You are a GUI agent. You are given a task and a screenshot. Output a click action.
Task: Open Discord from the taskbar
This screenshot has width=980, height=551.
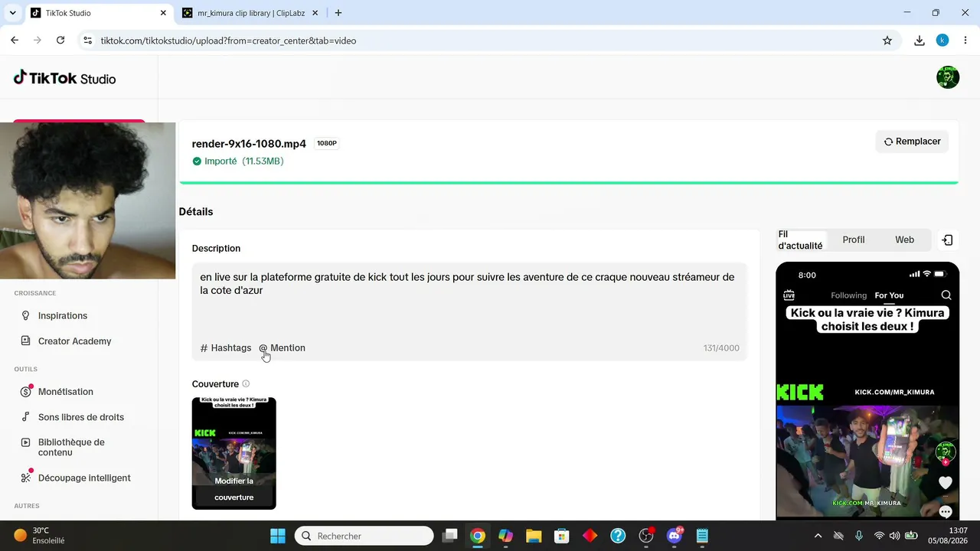tap(675, 536)
